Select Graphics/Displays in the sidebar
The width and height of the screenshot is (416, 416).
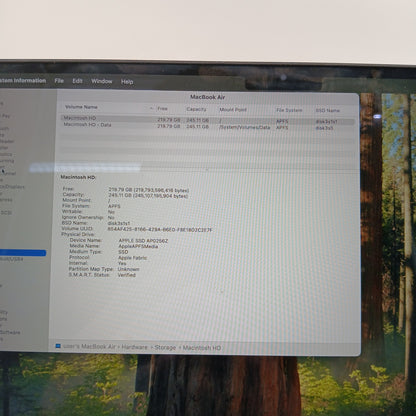pos(12,187)
